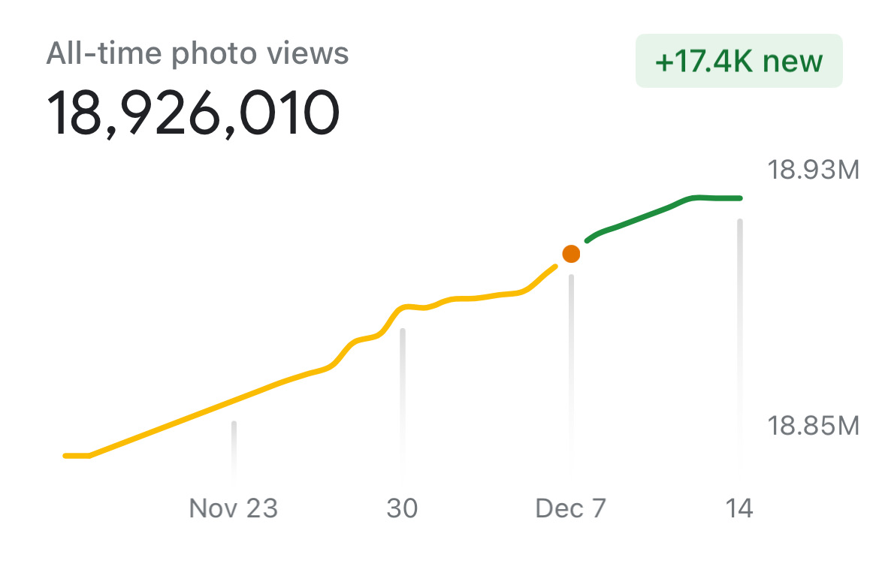Click the vertical gridline above Nov 23
879x588 pixels.
click(234, 447)
